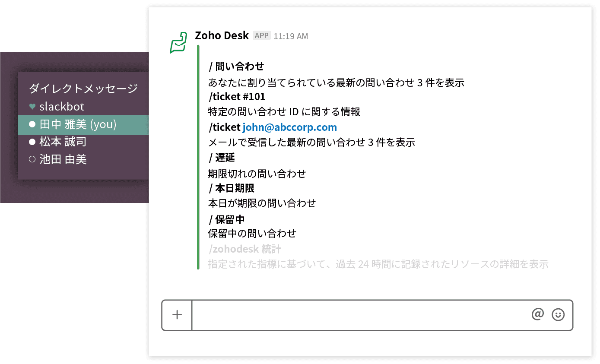
Task: Click the plus attachment button in message box
Action: (x=177, y=315)
